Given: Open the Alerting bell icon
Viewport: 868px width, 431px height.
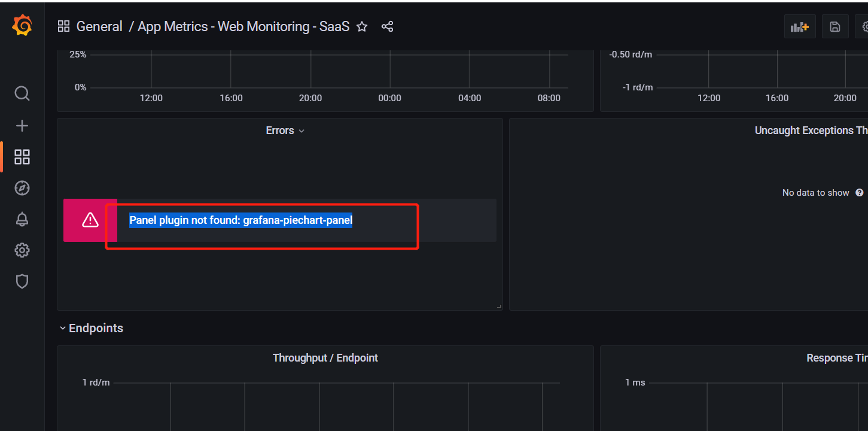Looking at the screenshot, I should tap(22, 219).
